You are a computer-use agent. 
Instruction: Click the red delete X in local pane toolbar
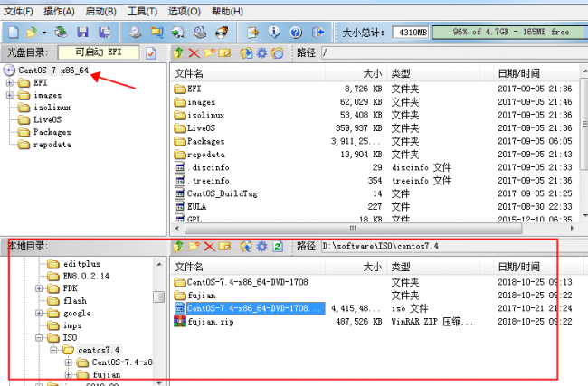(x=209, y=247)
